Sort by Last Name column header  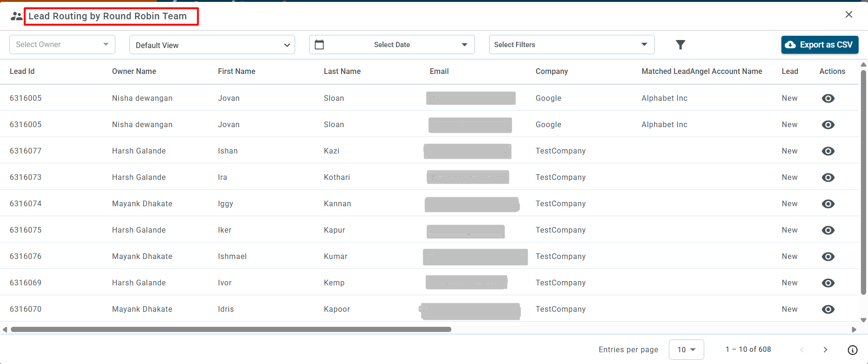(x=342, y=72)
